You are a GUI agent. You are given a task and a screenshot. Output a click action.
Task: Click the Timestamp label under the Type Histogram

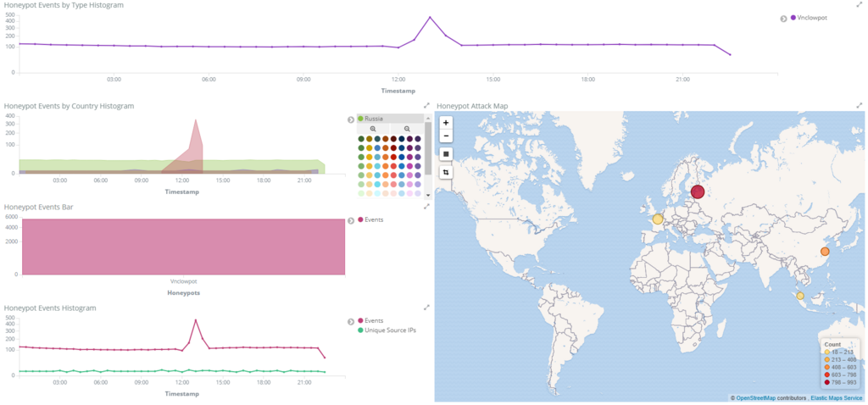[398, 91]
